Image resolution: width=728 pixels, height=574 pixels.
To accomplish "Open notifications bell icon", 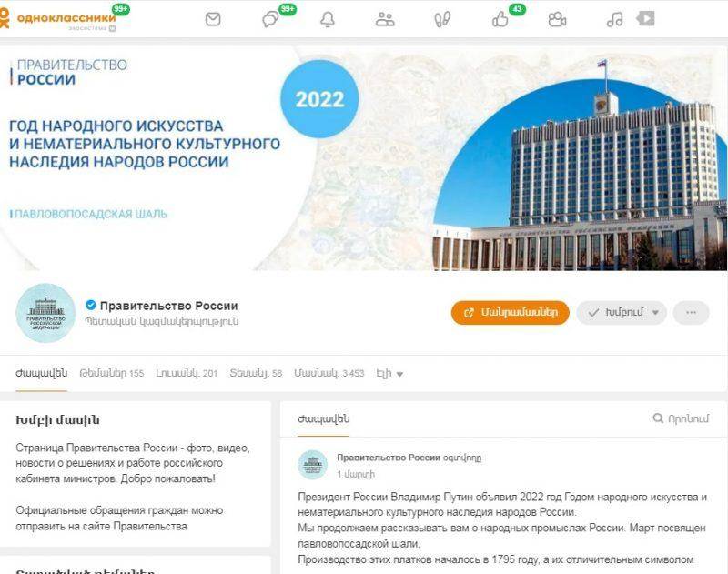I will click(x=328, y=19).
